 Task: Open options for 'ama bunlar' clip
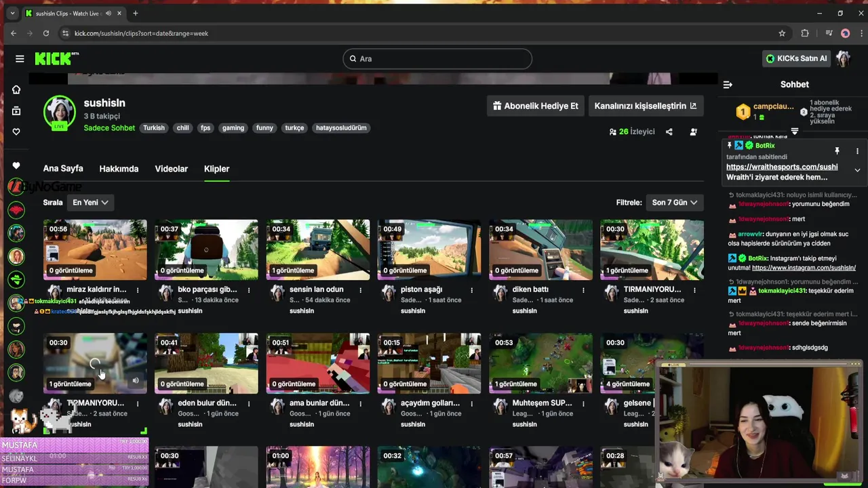(x=360, y=403)
